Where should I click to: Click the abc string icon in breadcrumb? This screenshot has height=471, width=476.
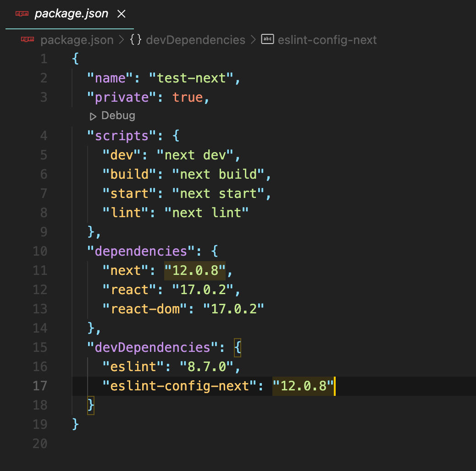click(x=267, y=39)
